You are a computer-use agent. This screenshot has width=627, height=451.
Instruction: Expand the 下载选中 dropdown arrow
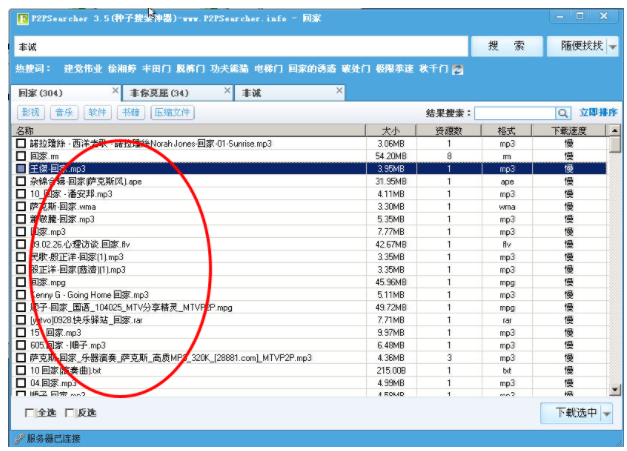(607, 413)
